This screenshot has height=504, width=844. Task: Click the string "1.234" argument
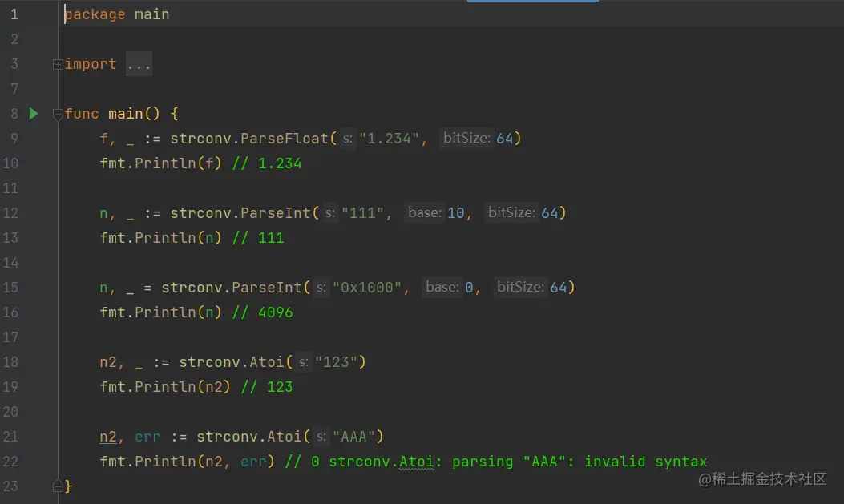click(x=389, y=139)
